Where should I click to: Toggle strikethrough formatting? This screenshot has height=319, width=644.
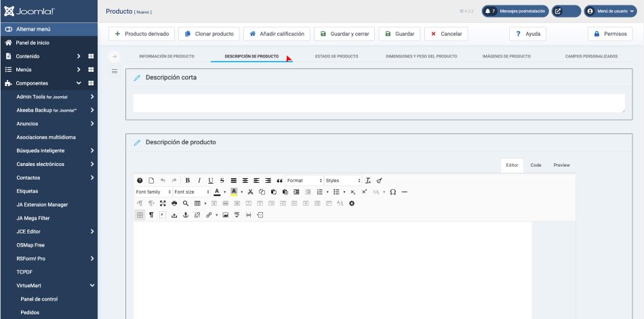222,181
